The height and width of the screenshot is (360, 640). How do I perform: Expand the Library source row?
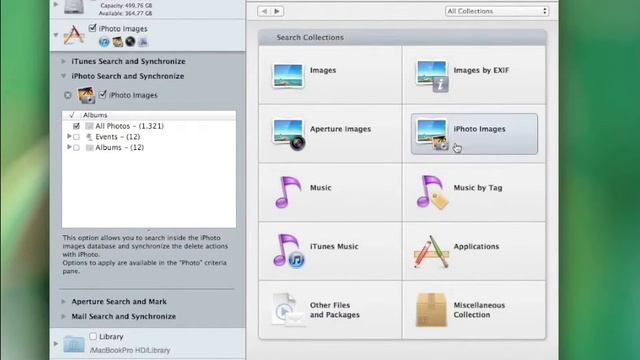point(56,344)
